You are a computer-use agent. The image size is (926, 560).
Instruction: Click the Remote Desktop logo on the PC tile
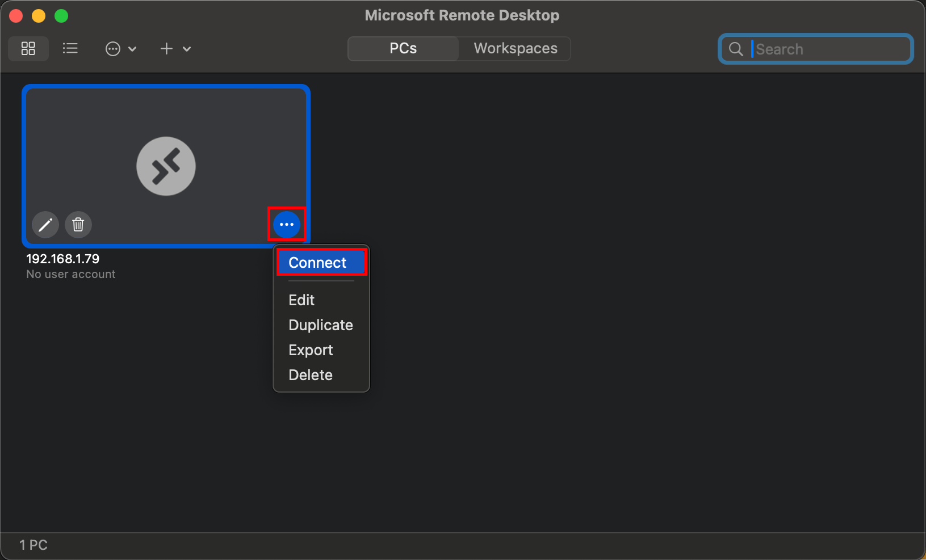(x=166, y=166)
